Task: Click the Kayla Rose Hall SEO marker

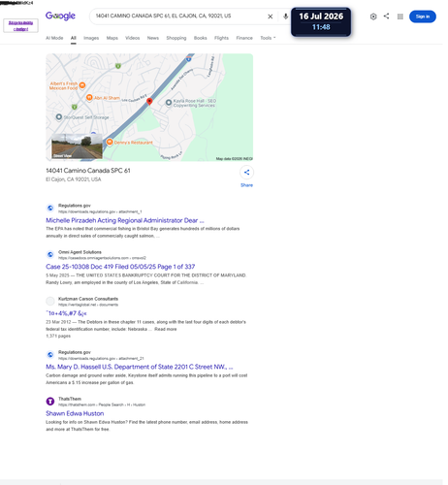Action: coord(169,103)
